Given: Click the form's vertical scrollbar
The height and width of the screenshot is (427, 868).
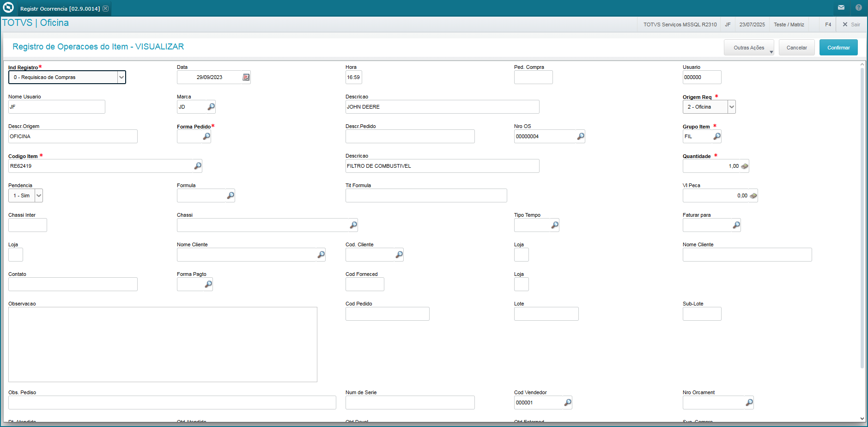Looking at the screenshot, I should pos(862,218).
